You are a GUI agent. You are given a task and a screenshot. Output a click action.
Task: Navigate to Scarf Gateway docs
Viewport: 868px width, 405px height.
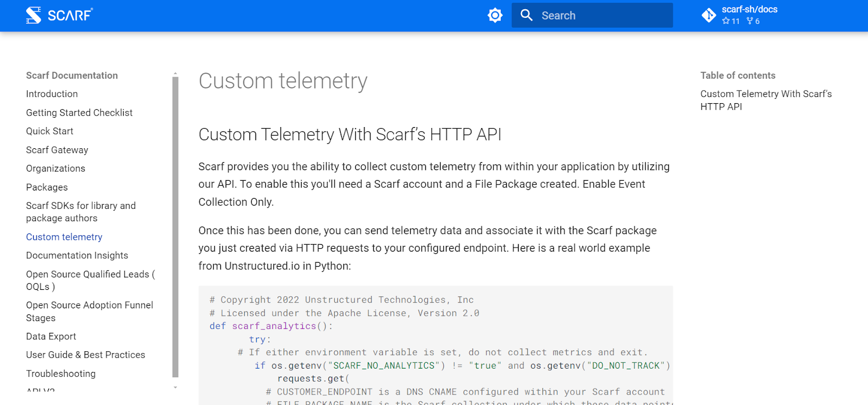tap(57, 150)
